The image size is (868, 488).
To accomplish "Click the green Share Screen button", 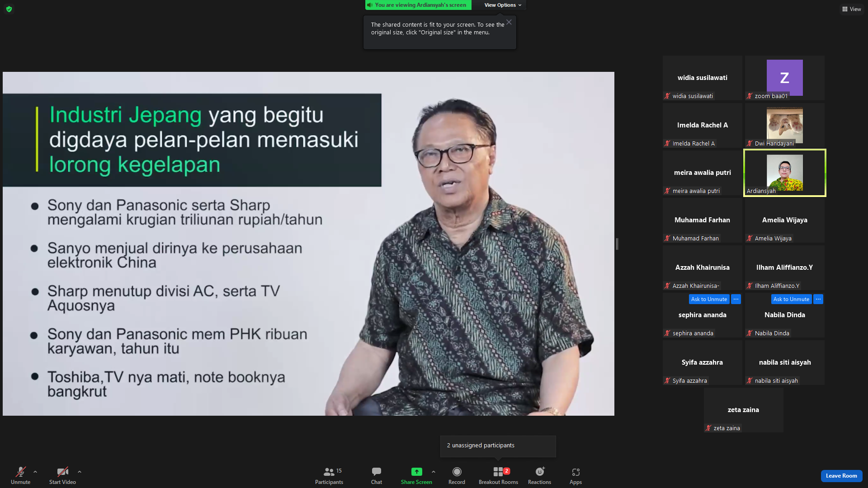I will click(416, 476).
